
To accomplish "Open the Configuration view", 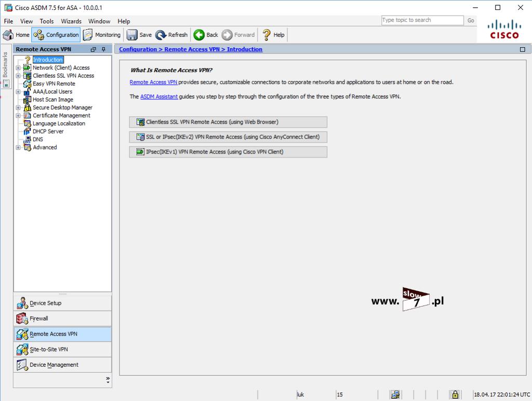I will point(56,35).
